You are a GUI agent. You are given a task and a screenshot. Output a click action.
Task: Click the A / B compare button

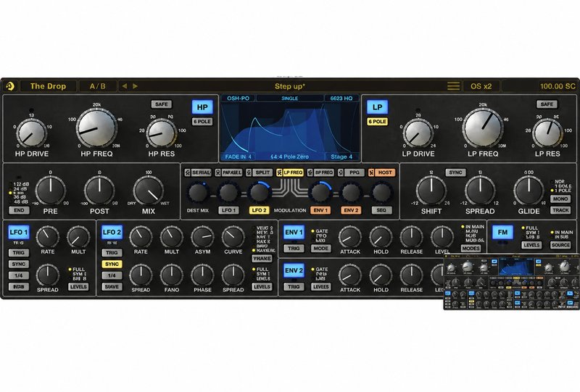98,86
